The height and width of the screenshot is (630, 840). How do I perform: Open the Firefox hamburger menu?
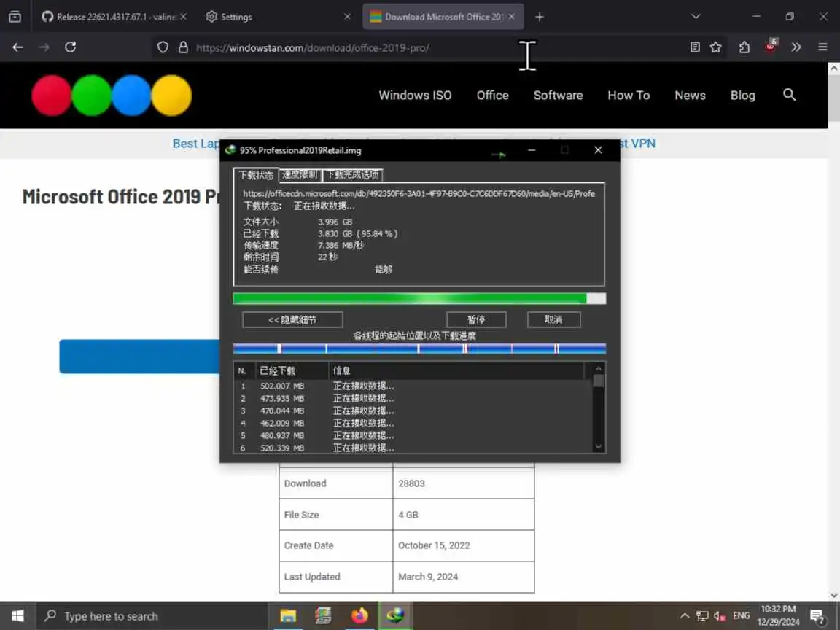pyautogui.click(x=822, y=47)
